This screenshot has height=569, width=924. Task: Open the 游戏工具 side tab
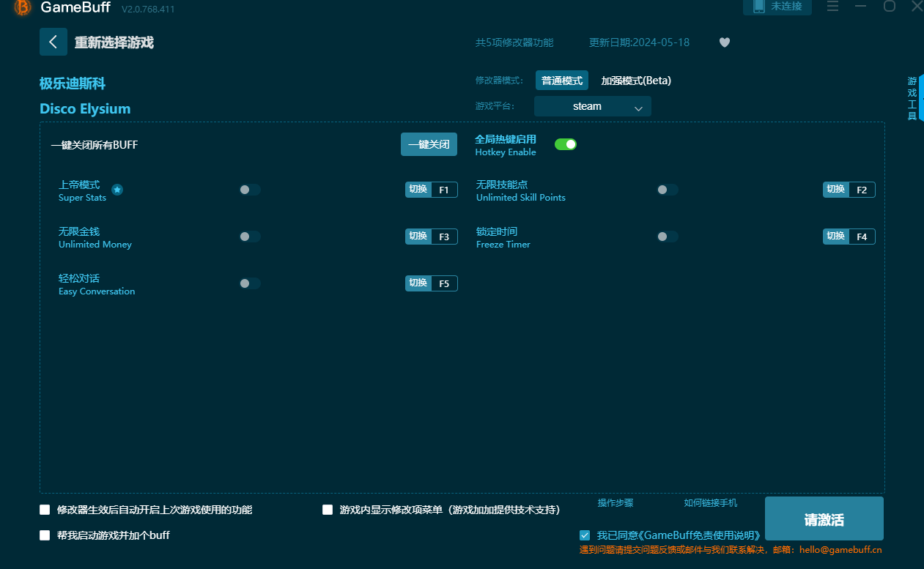914,98
